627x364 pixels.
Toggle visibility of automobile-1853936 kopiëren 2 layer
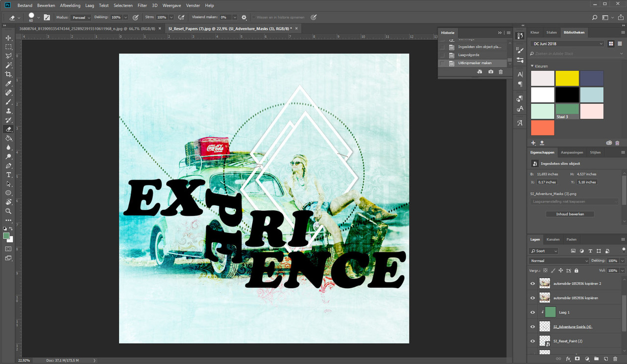[533, 283]
